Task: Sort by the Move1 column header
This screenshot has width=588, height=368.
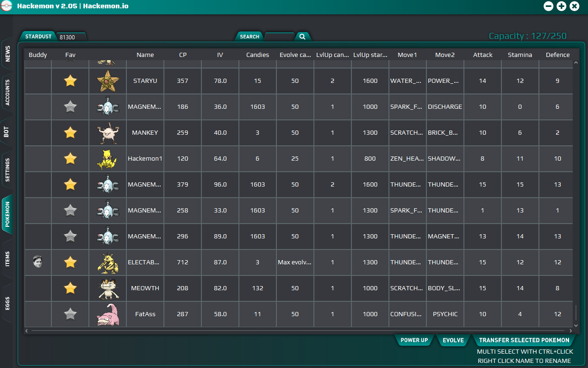Action: (x=407, y=55)
